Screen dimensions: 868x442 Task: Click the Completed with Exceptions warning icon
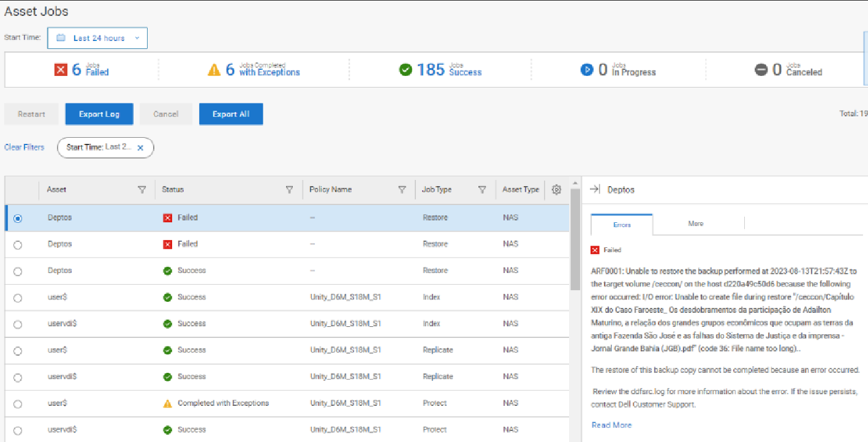(x=214, y=70)
